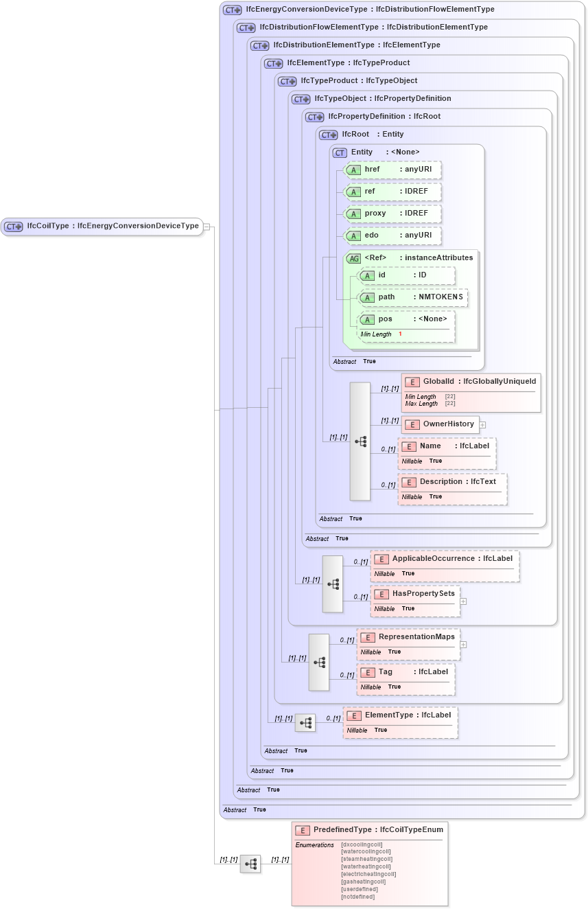Image resolution: width=588 pixels, height=909 pixels.
Task: Select the E icon of OwnerHistory
Action: (412, 424)
